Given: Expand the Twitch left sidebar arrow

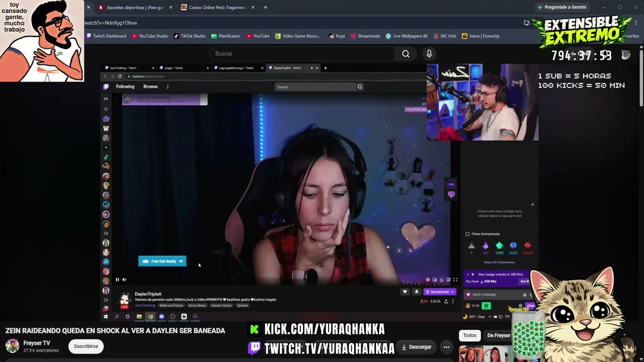Looking at the screenshot, I should (x=106, y=99).
